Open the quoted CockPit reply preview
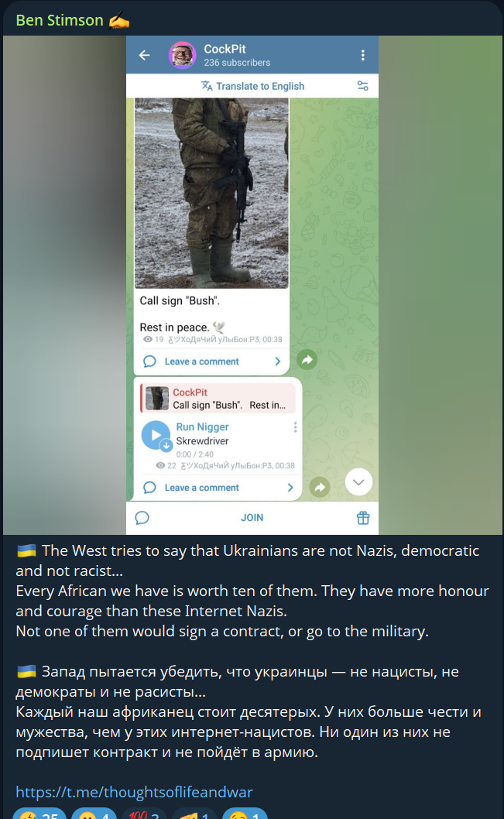Viewport: 504px width, 819px height. 218,399
